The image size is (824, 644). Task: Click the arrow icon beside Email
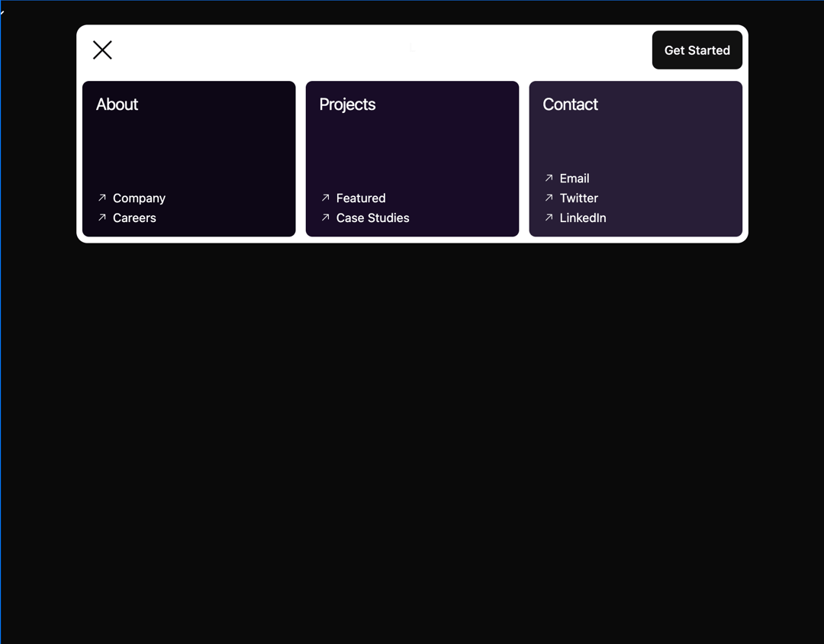tap(549, 178)
